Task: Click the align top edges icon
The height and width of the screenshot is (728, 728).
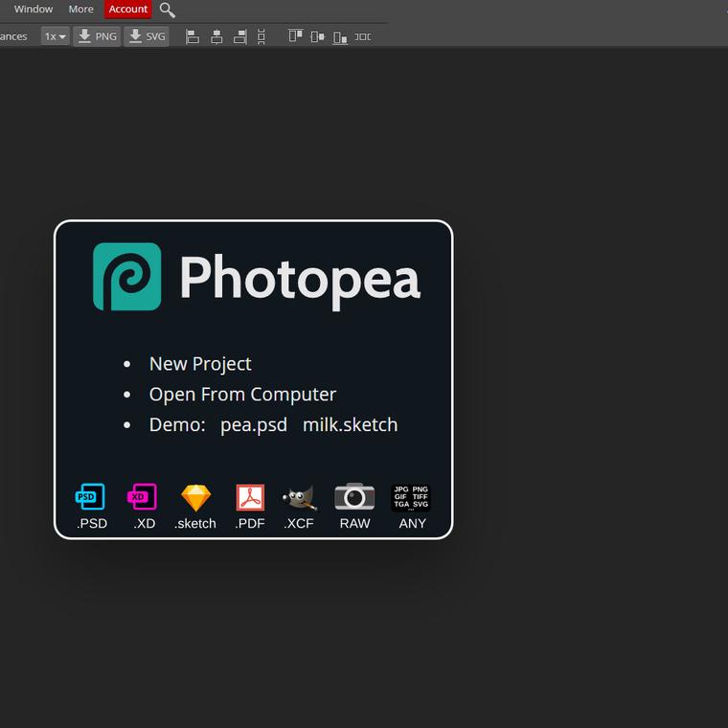Action: (x=295, y=36)
